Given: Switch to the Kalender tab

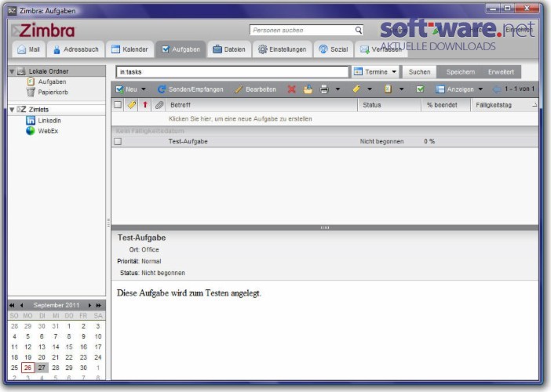Looking at the screenshot, I should pos(130,49).
